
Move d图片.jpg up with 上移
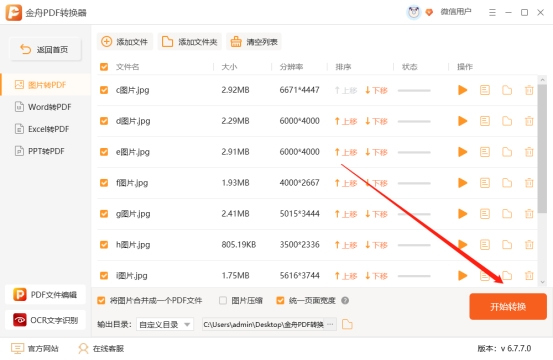coord(346,121)
